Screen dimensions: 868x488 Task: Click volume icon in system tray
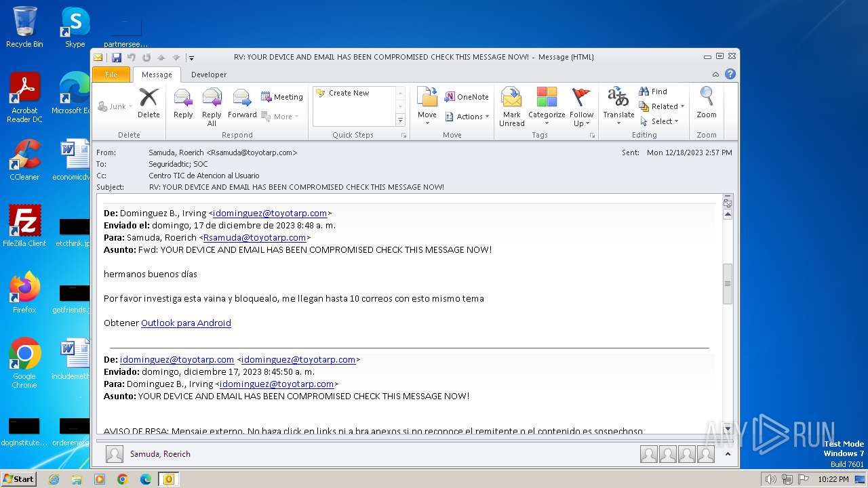pyautogui.click(x=770, y=479)
